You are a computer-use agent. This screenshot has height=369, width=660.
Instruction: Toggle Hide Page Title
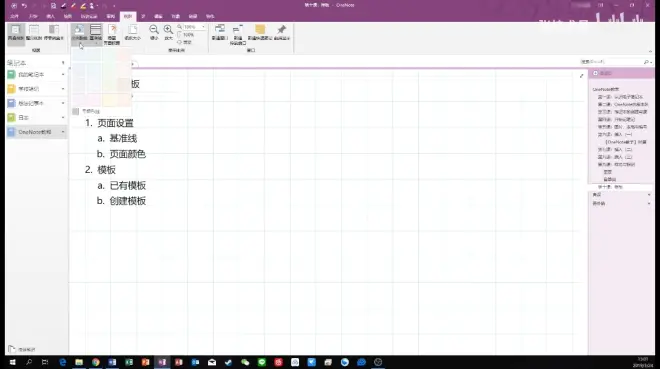point(112,35)
